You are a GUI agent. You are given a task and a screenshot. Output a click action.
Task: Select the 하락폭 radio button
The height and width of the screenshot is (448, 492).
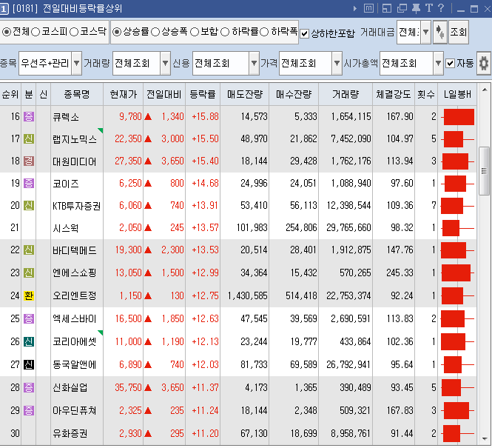[264, 32]
